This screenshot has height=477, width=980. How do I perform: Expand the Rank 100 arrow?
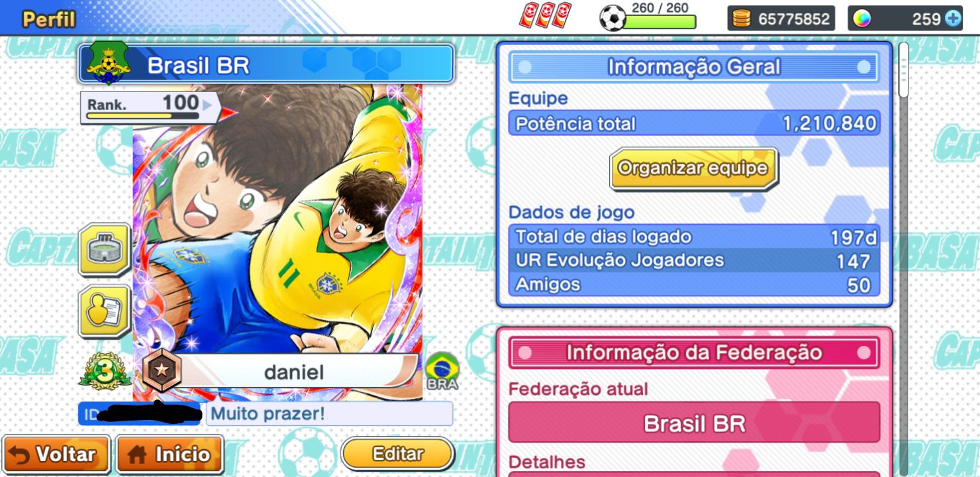(208, 104)
